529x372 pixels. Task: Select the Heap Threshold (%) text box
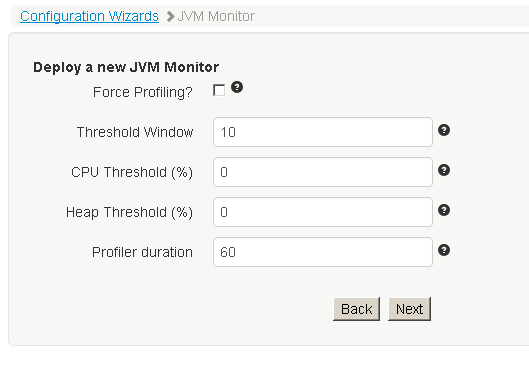coord(323,212)
